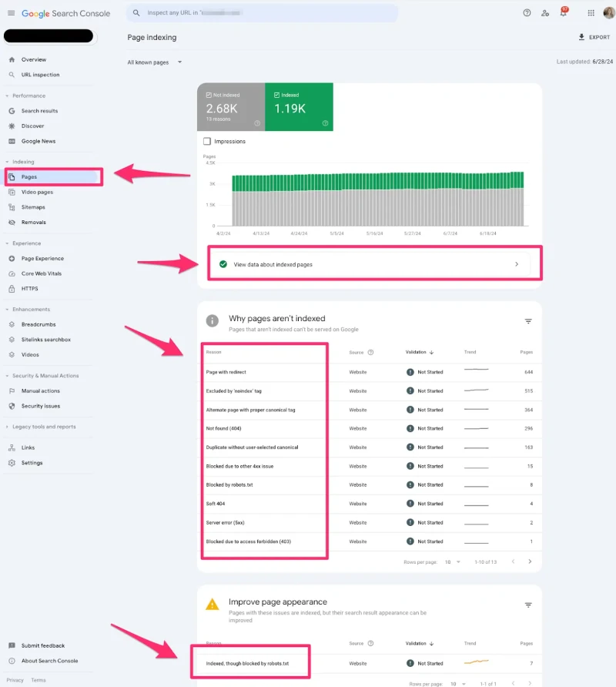This screenshot has height=687, width=616.
Task: Click the Google News icon in sidebar
Action: point(12,141)
